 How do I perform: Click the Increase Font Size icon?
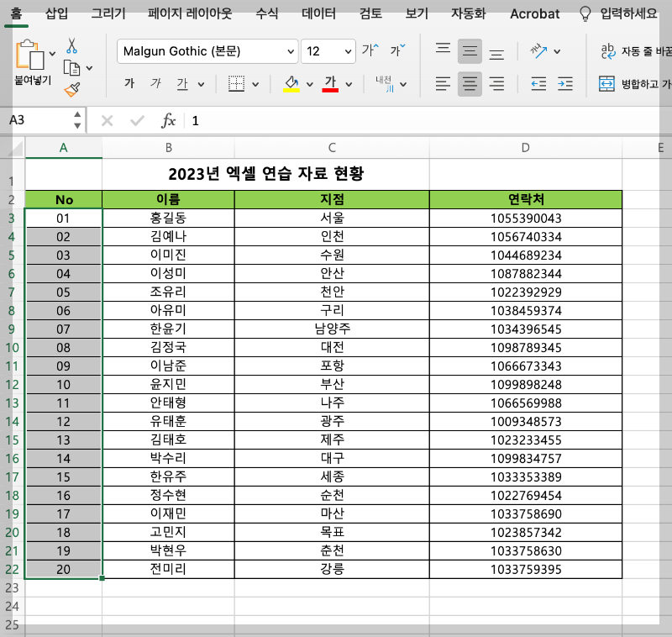pos(369,50)
